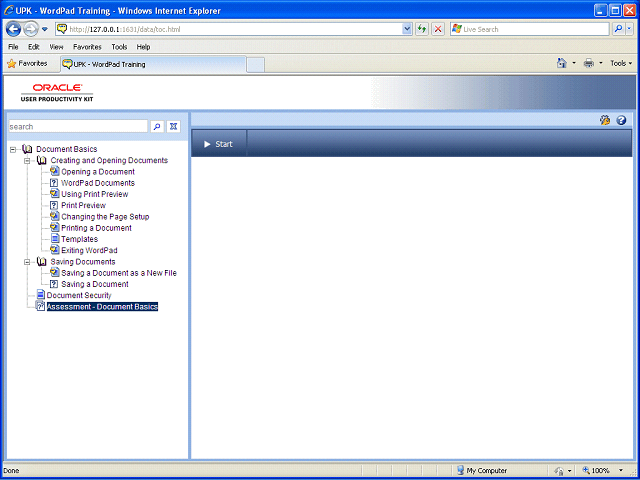The image size is (640, 480).
Task: Select the Document Security item
Action: pyautogui.click(x=79, y=295)
